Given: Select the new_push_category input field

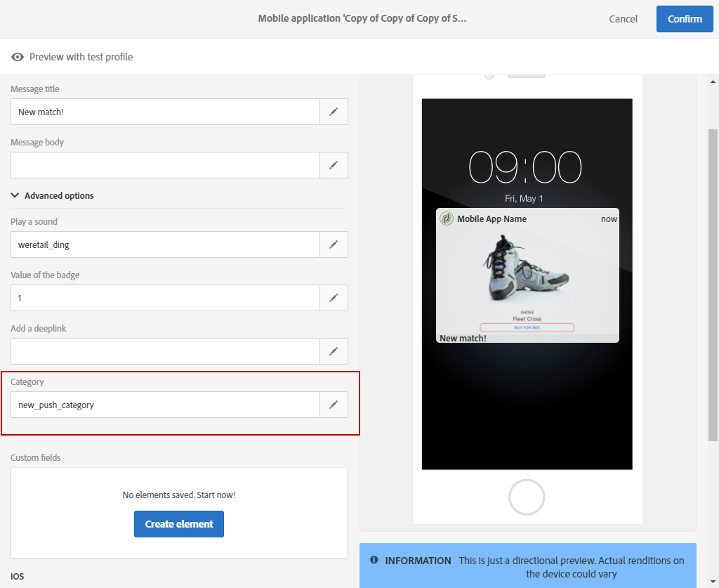Looking at the screenshot, I should pyautogui.click(x=165, y=405).
